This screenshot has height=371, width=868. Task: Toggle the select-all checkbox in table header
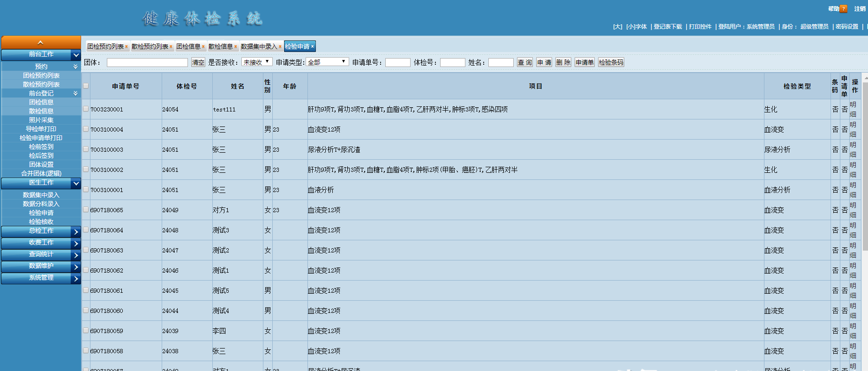tap(86, 86)
